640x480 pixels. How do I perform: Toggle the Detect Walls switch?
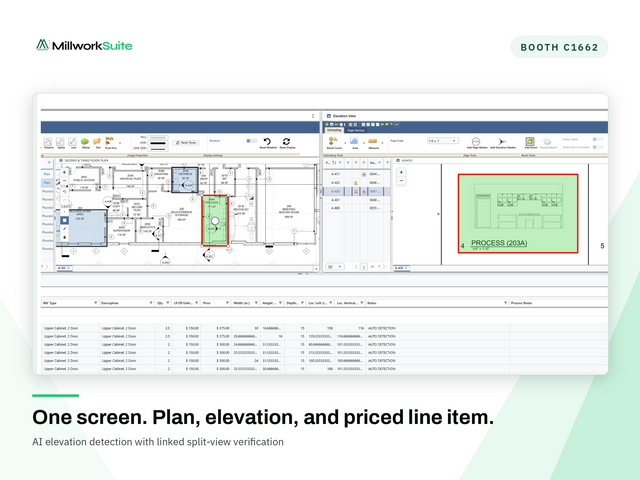pos(598,140)
